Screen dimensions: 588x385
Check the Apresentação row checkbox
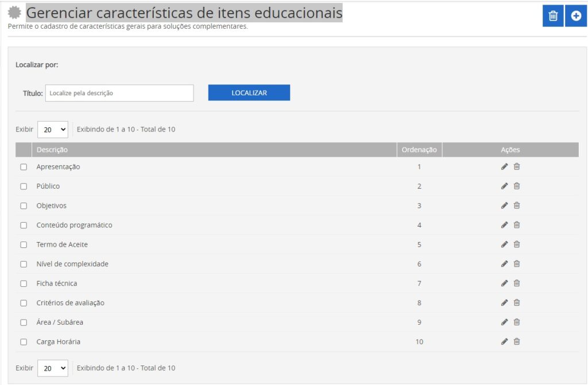point(24,167)
